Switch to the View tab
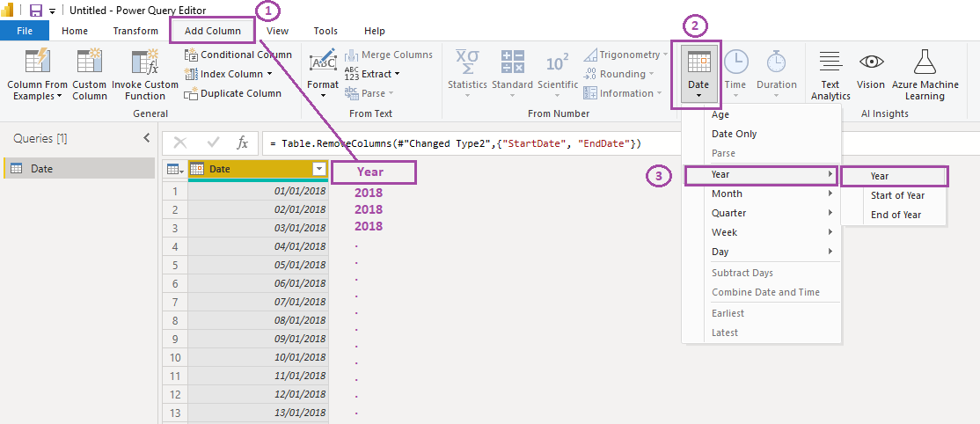Screen dimensions: 980x424 click(x=277, y=31)
